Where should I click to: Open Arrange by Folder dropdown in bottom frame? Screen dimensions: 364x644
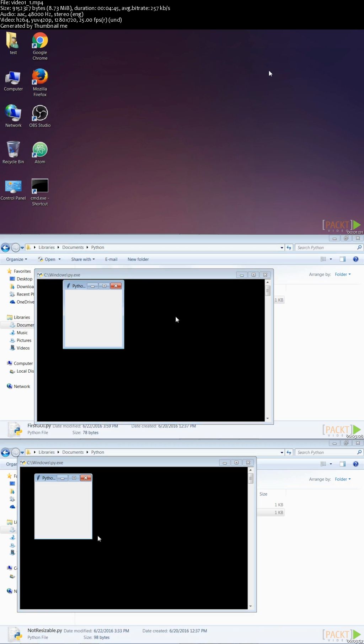(343, 479)
